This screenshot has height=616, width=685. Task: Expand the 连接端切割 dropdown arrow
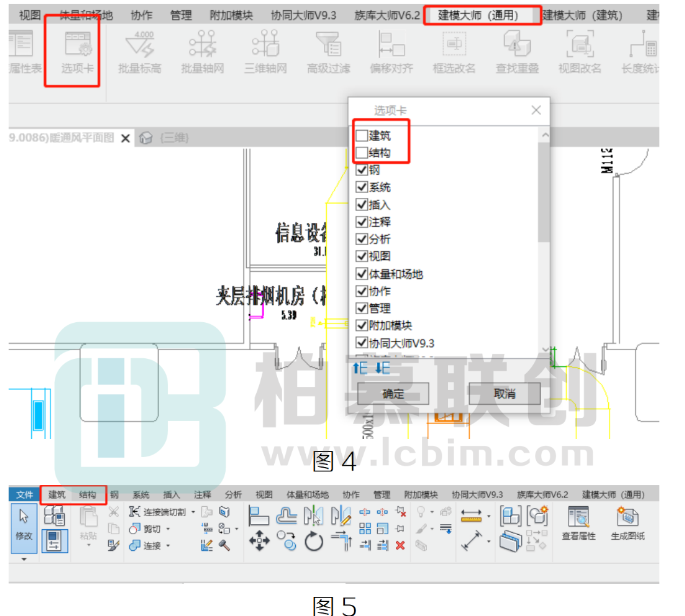point(193,512)
